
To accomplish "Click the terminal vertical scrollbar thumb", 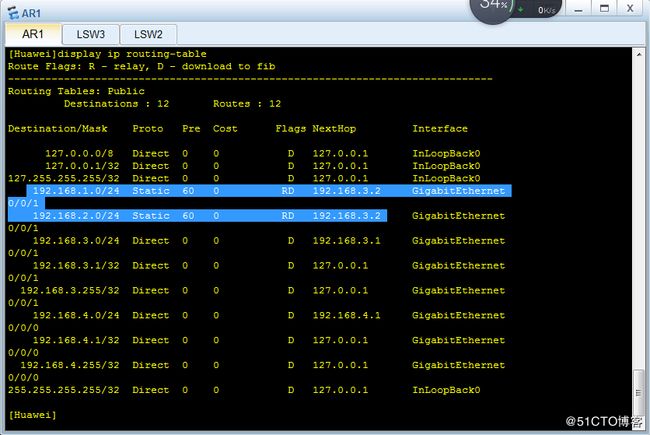I will click(x=638, y=392).
